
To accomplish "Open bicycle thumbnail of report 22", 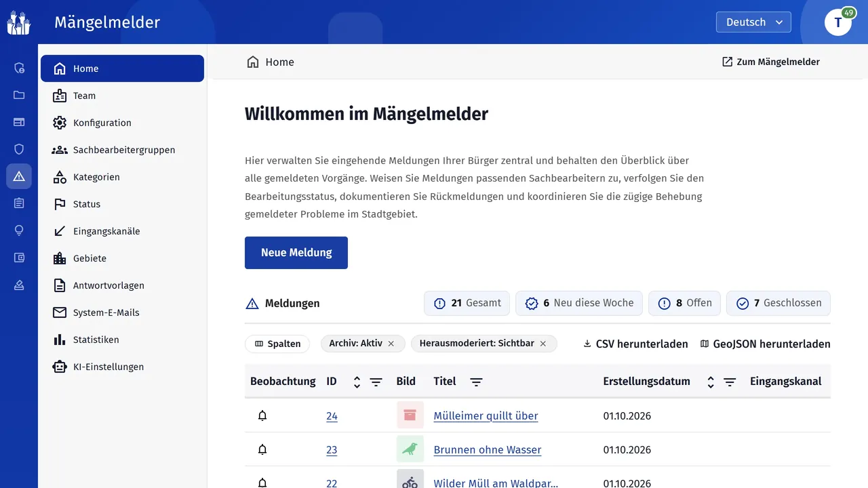I will (410, 479).
